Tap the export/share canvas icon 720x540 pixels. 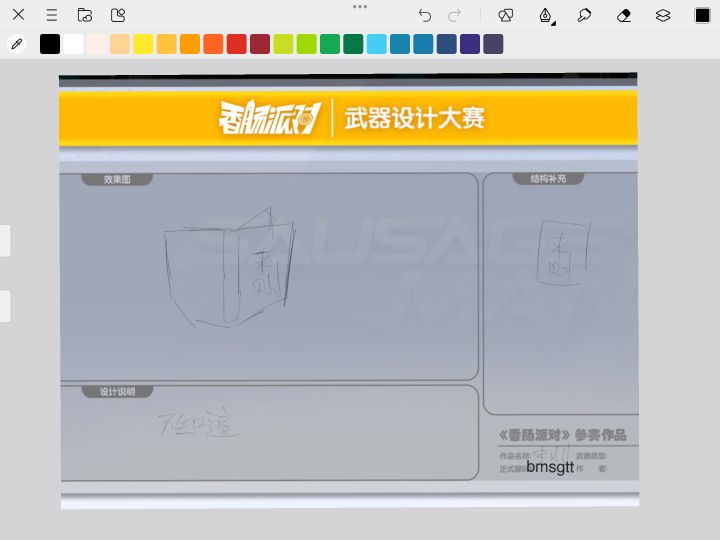[x=118, y=15]
